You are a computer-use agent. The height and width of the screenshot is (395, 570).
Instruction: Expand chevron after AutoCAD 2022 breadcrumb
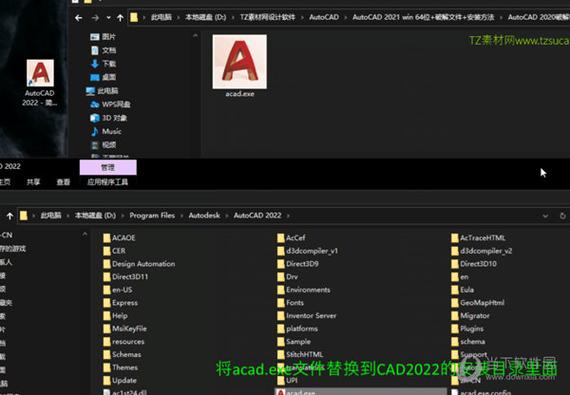click(288, 216)
